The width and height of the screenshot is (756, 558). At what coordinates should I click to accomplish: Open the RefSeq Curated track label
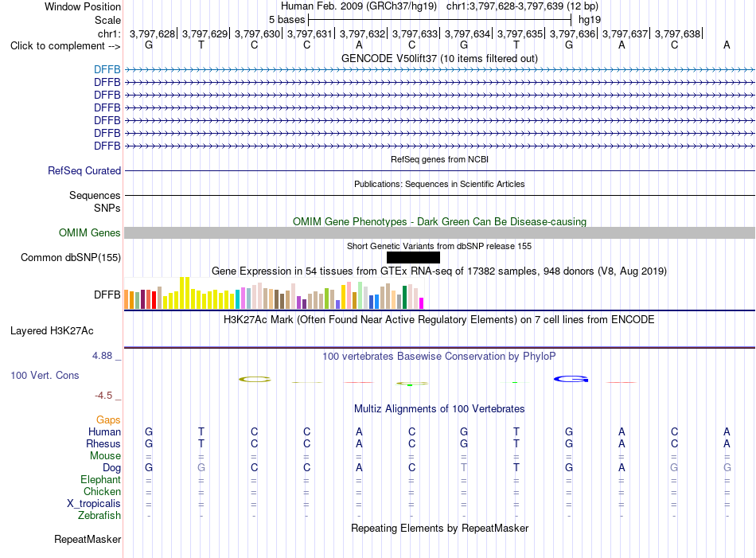pos(84,170)
